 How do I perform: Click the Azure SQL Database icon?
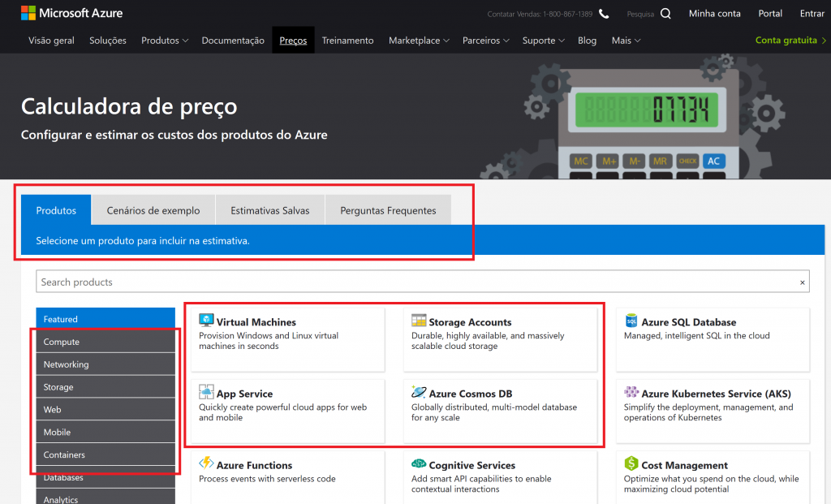point(631,321)
